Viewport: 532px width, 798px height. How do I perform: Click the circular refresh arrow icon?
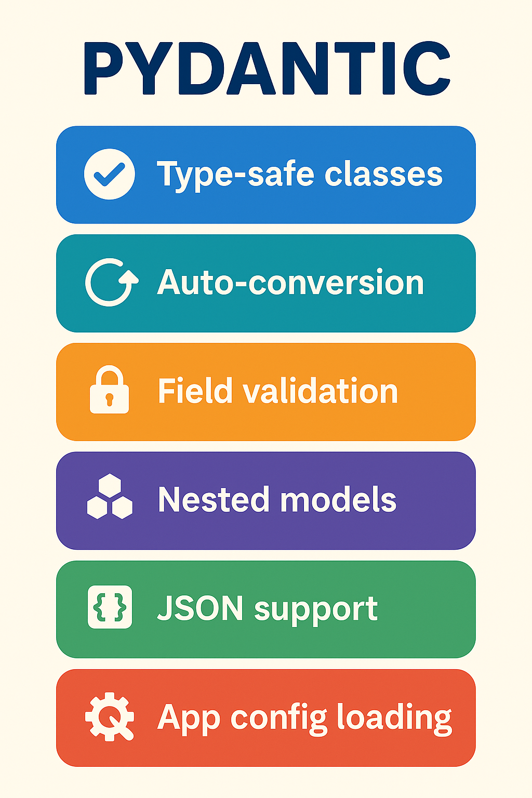[x=111, y=282]
